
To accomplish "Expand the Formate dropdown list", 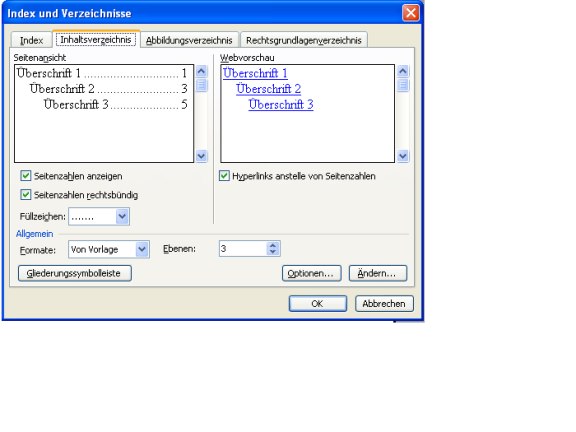I will pyautogui.click(x=142, y=249).
